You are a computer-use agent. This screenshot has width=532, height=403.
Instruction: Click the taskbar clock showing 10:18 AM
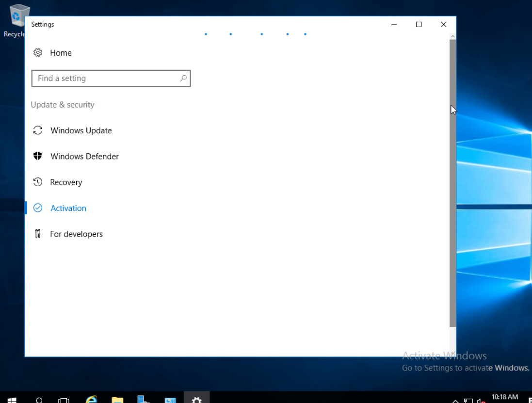[504, 397]
